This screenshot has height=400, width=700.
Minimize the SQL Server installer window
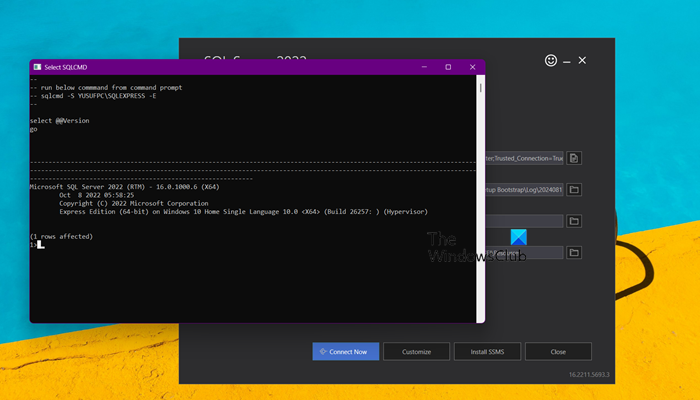[567, 61]
